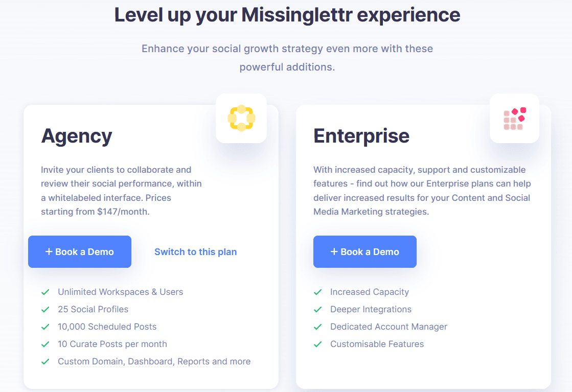Click the yellow Agency plan icon
This screenshot has width=572, height=392.
[241, 118]
